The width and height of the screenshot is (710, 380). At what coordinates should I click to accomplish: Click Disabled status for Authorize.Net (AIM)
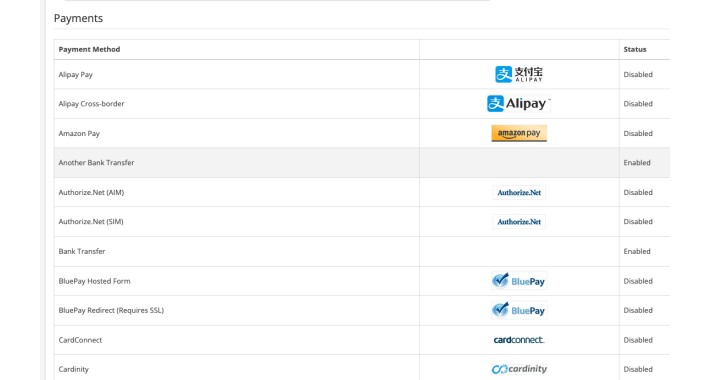638,192
